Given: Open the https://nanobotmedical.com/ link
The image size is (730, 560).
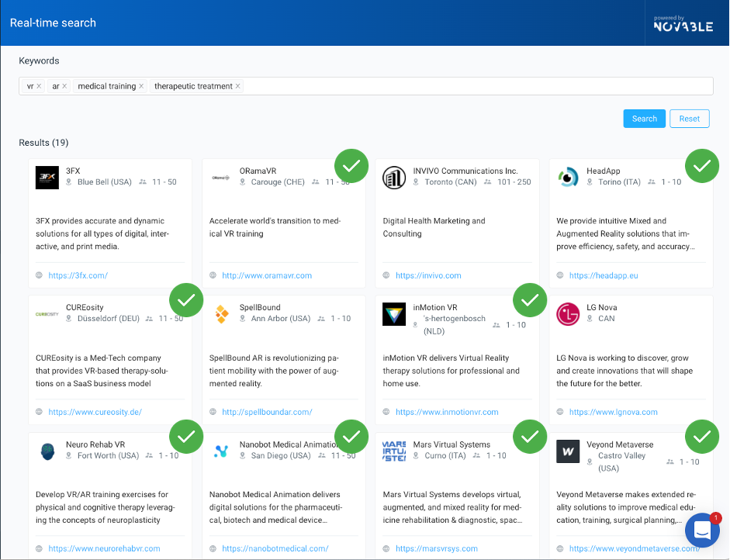Looking at the screenshot, I should pyautogui.click(x=275, y=548).
